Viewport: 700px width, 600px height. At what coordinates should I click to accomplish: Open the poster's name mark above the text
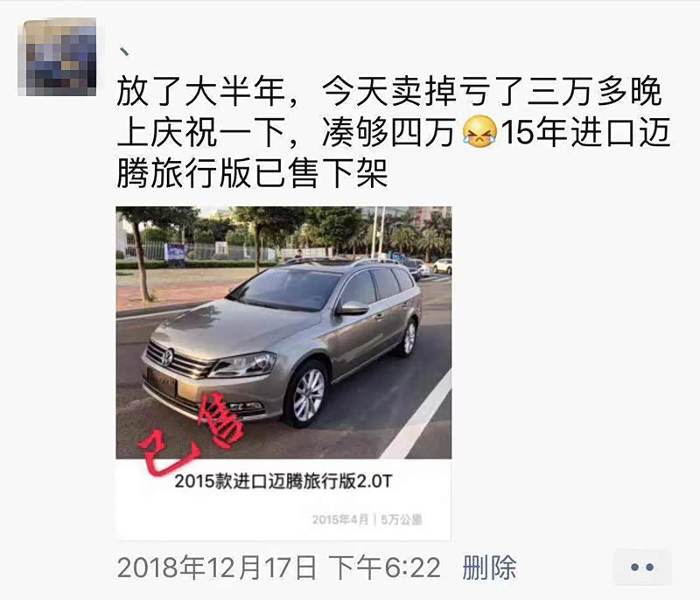pos(124,52)
